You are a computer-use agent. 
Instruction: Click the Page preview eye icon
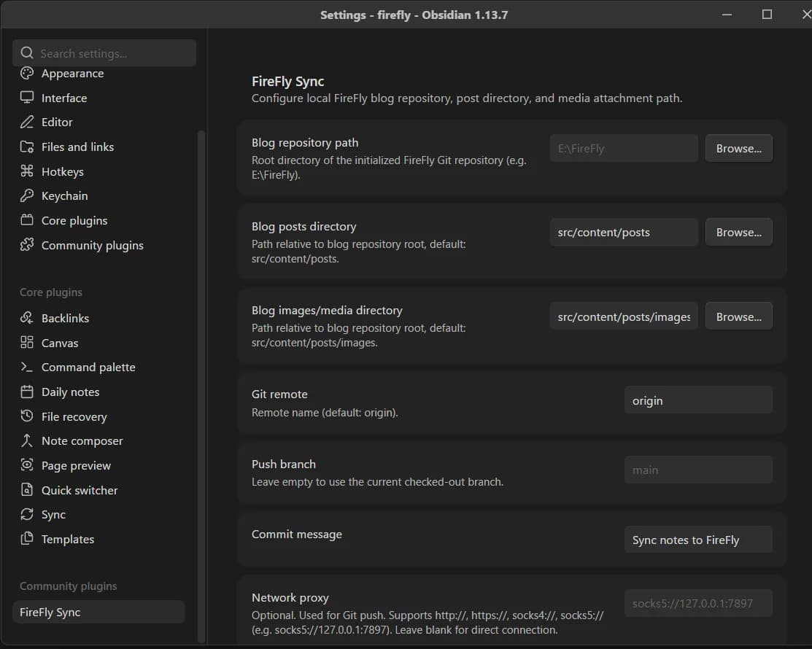coord(27,465)
